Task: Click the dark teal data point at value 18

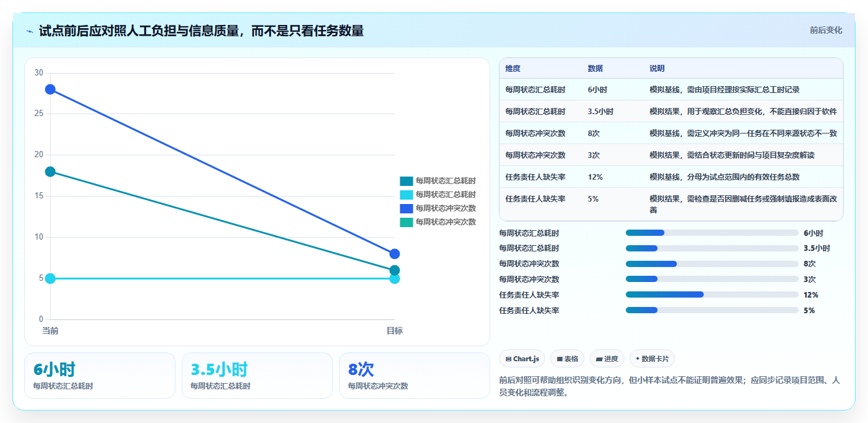Action: [51, 172]
